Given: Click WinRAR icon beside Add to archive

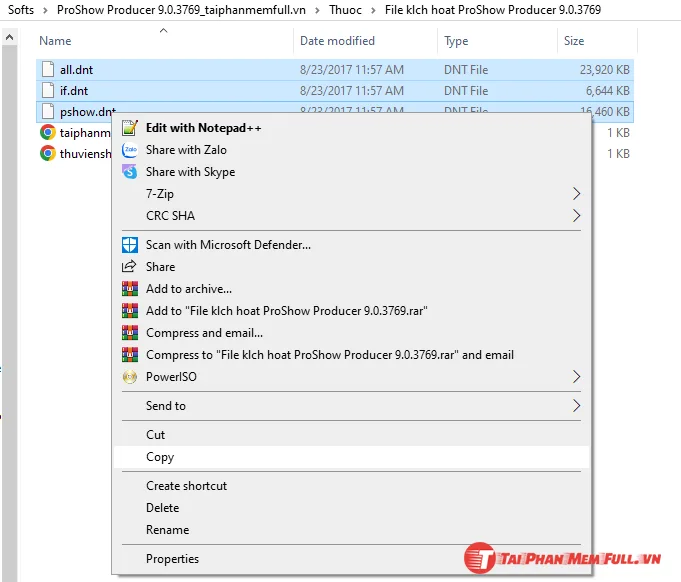Looking at the screenshot, I should click(129, 289).
